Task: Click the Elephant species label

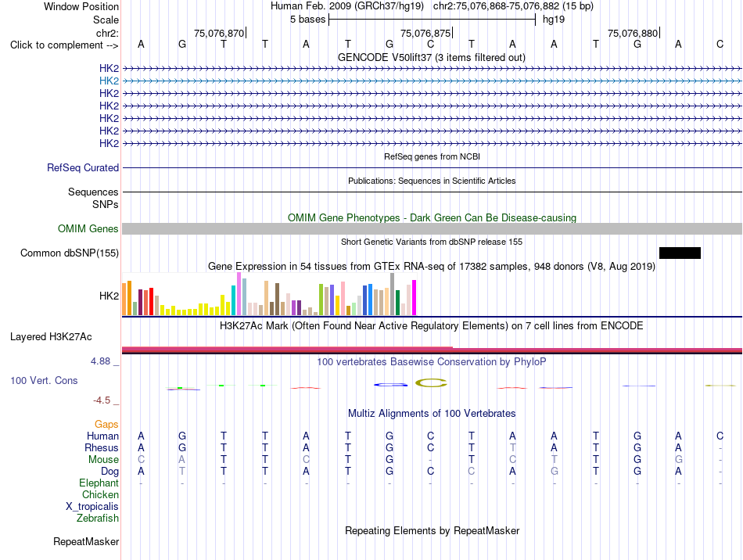Action: tap(99, 483)
